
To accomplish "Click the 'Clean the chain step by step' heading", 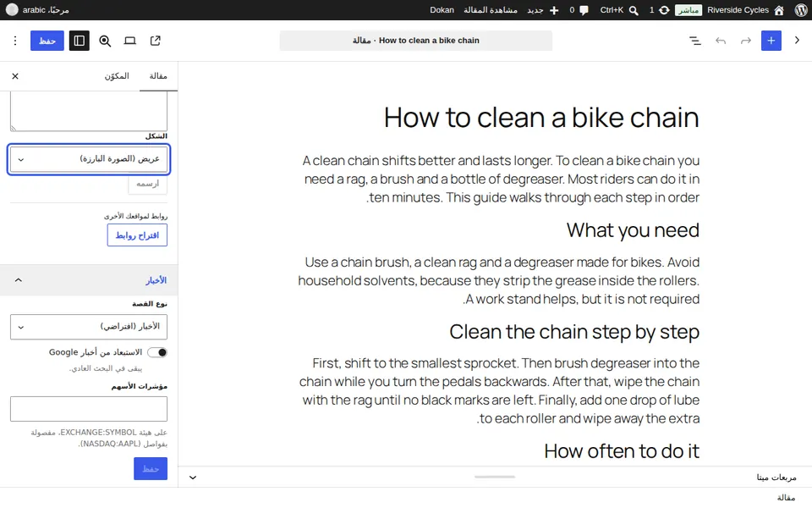I will click(x=574, y=332).
